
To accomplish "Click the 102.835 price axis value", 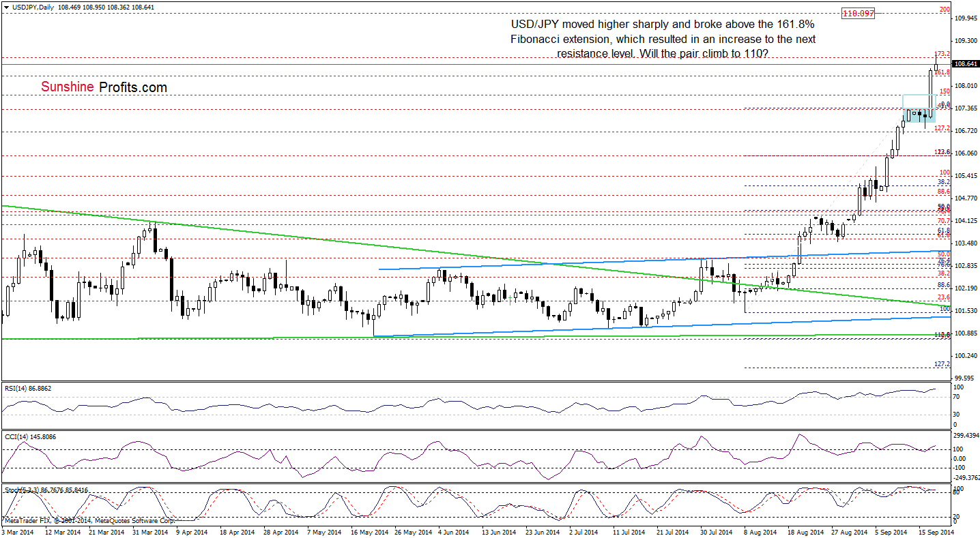I will 965,266.
